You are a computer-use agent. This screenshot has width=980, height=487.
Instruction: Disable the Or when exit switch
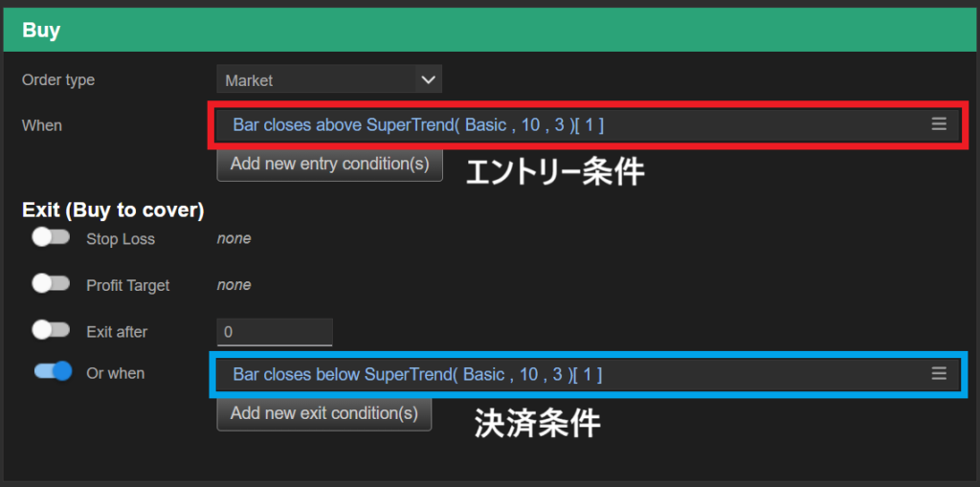point(54,372)
